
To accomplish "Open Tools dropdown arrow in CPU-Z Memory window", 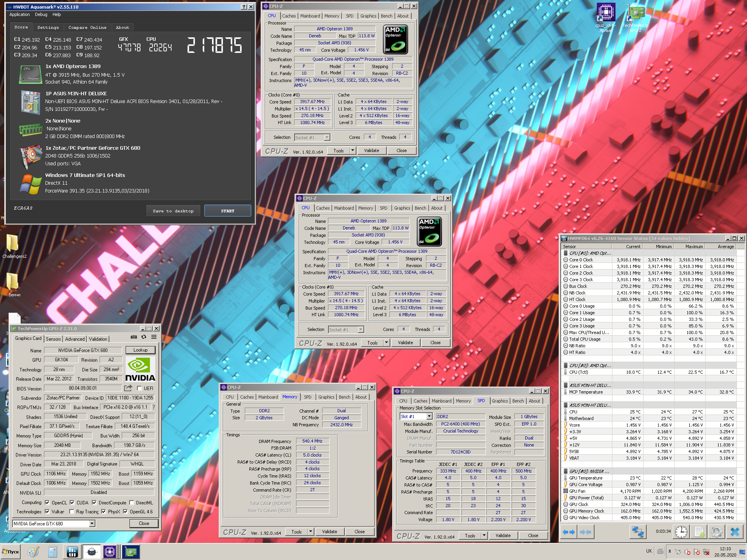I will pos(310,532).
